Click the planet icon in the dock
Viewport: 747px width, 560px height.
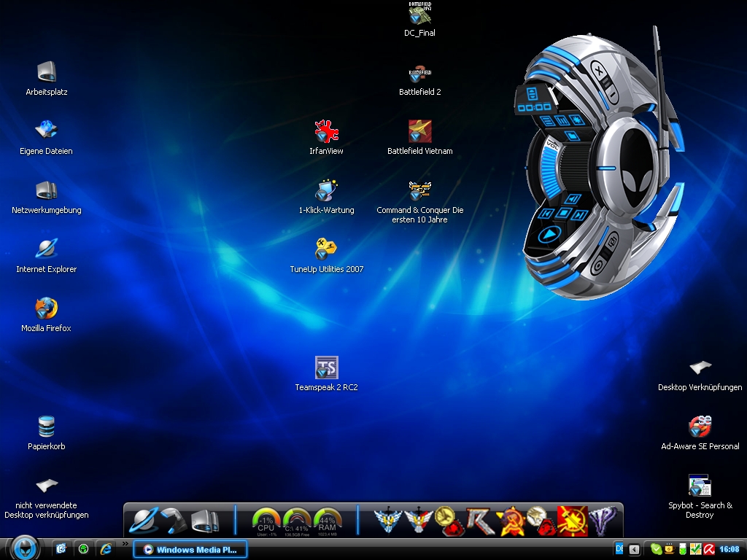click(x=144, y=521)
